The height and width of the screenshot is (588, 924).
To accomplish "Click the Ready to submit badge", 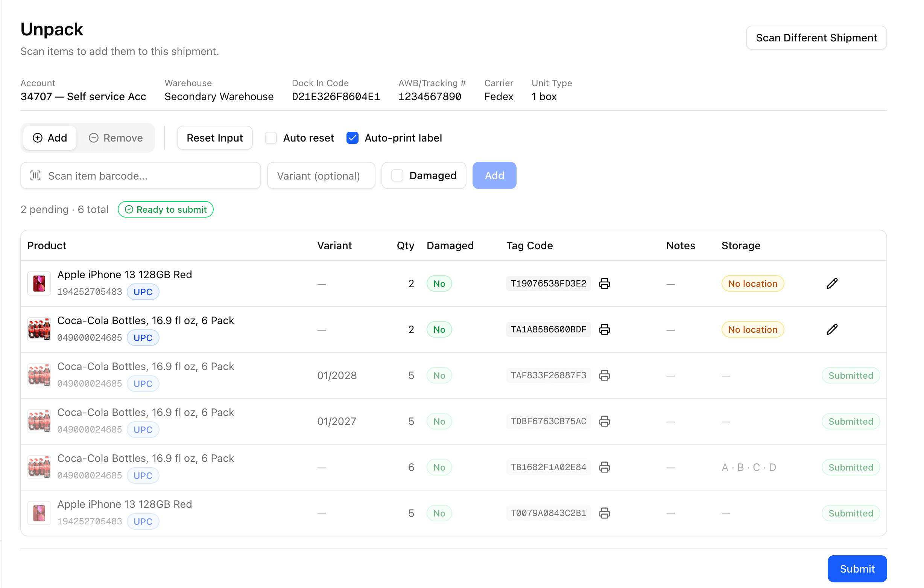I will coord(166,209).
